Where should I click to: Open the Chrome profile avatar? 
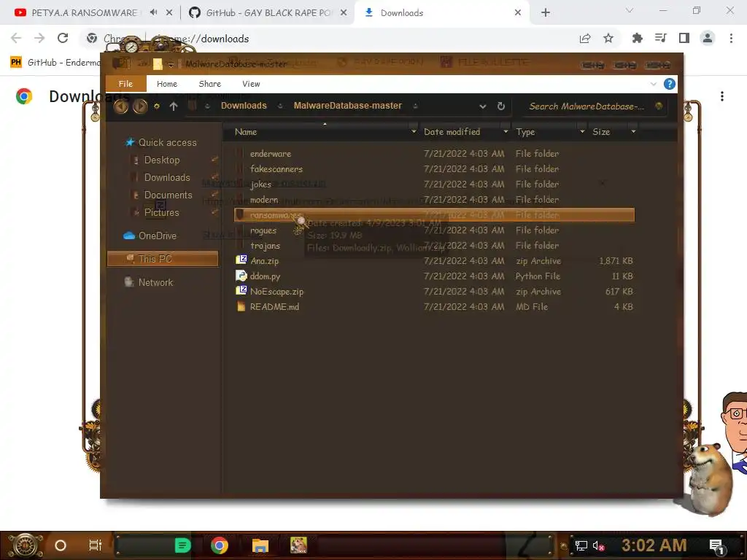708,38
